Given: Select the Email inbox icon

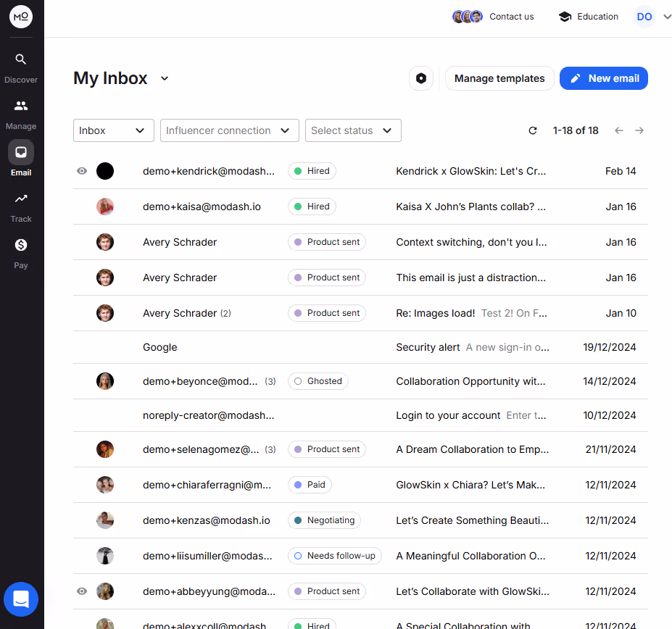Looking at the screenshot, I should (x=21, y=152).
